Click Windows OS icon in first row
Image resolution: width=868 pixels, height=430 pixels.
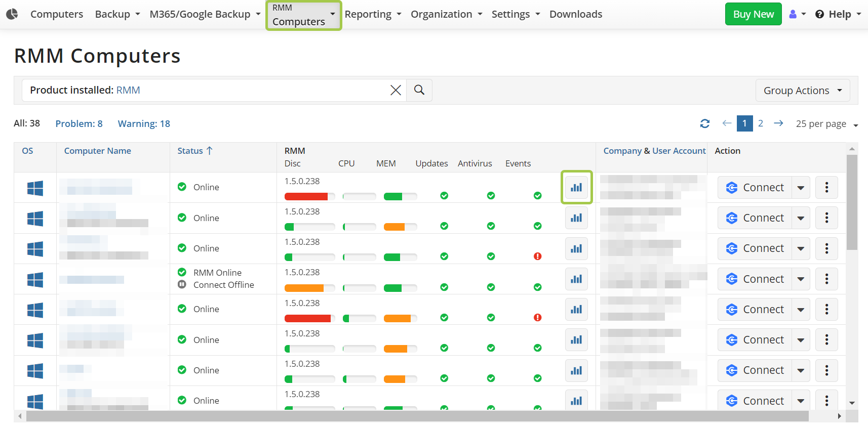pos(35,188)
